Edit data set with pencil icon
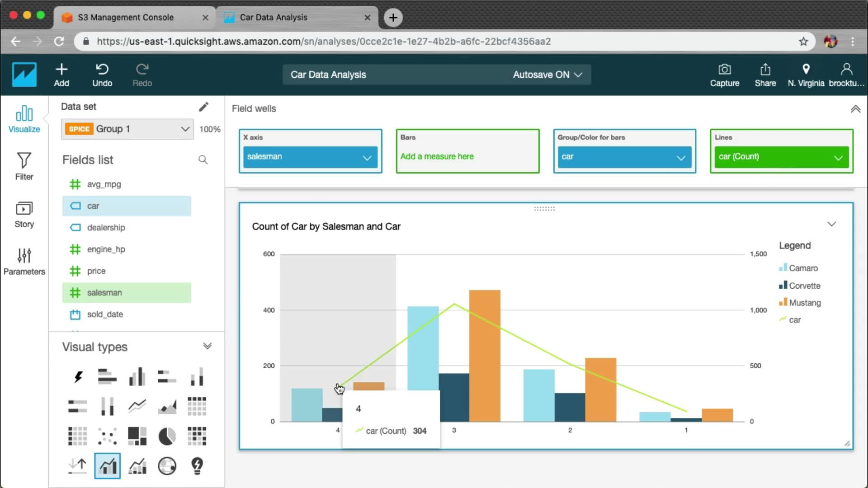Viewport: 868px width, 488px height. [x=203, y=107]
